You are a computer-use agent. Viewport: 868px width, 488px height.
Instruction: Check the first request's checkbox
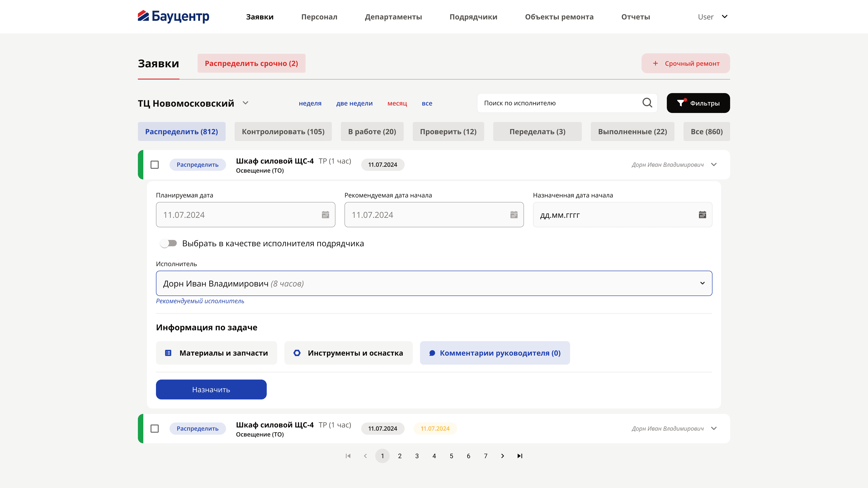pyautogui.click(x=155, y=165)
